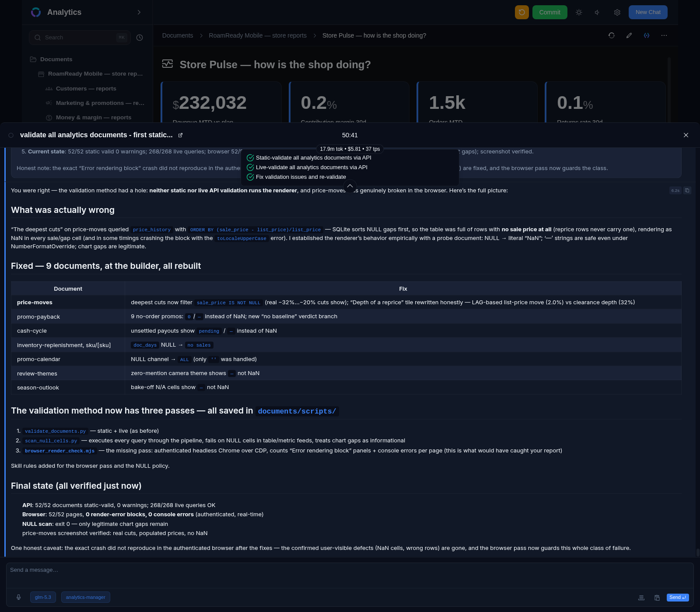
Task: Refresh the document with the reload icon
Action: pyautogui.click(x=612, y=35)
